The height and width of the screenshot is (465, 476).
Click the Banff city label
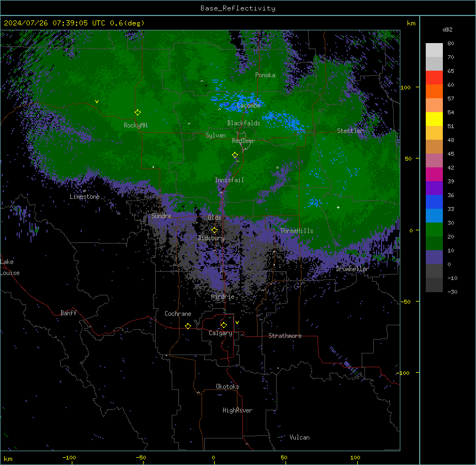(68, 313)
